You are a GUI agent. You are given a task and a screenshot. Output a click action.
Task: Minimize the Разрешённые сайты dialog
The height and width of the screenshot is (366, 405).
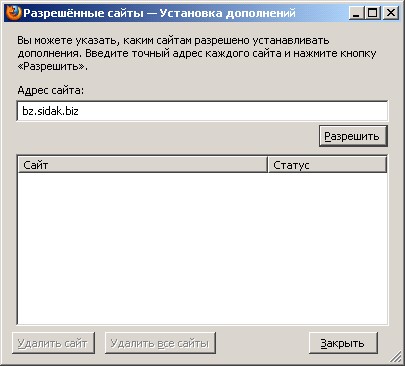point(357,13)
